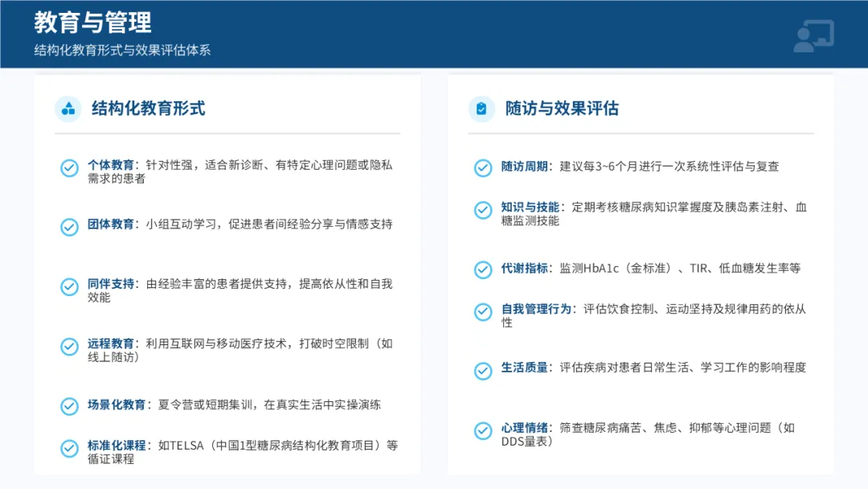Click the text 夏令营或短期集训，在真实生活中实操演练

click(269, 405)
